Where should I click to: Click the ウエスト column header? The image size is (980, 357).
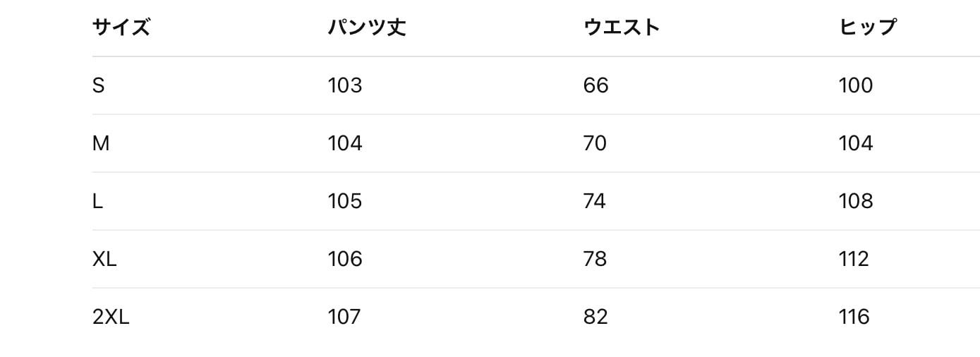click(621, 28)
